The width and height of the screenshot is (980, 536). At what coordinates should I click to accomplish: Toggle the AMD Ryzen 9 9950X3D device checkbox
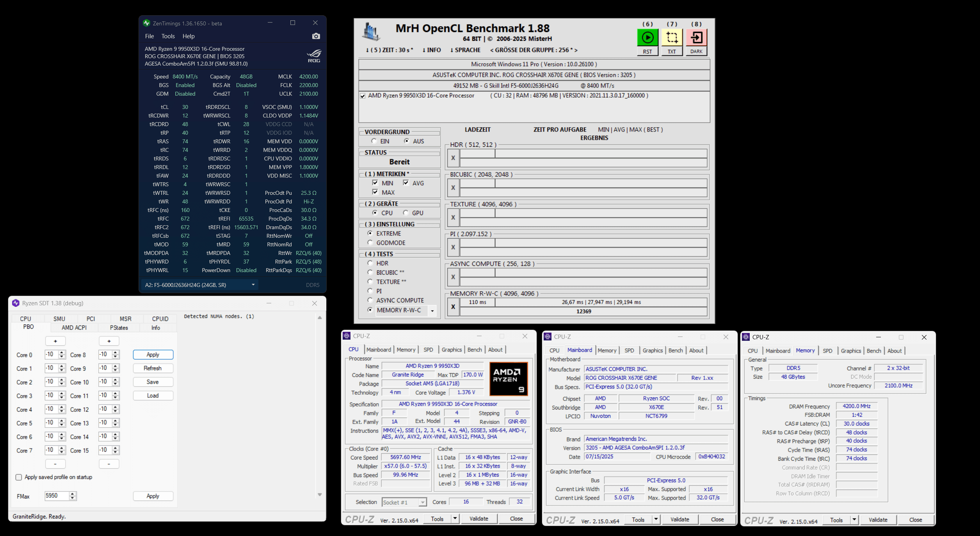[363, 96]
